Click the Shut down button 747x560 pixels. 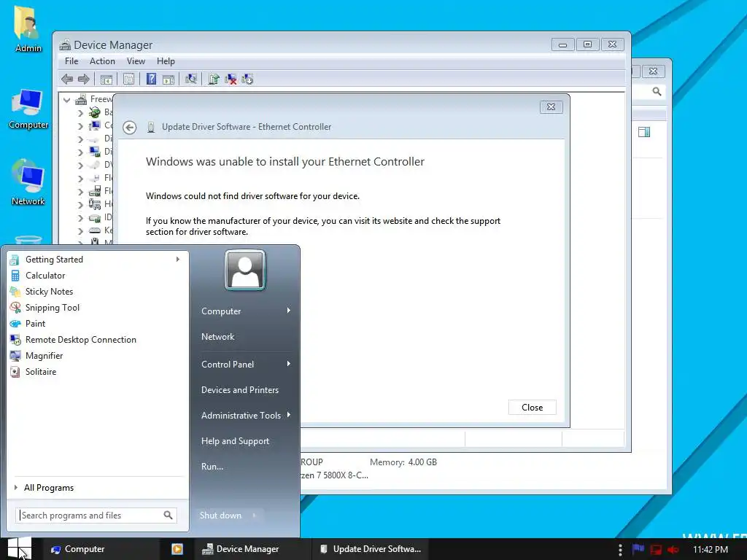point(220,516)
